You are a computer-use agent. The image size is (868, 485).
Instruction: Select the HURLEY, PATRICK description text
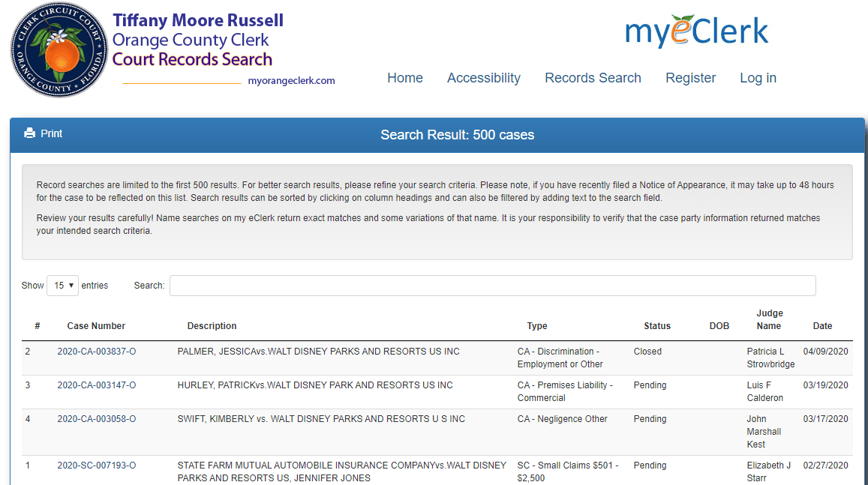tap(315, 385)
